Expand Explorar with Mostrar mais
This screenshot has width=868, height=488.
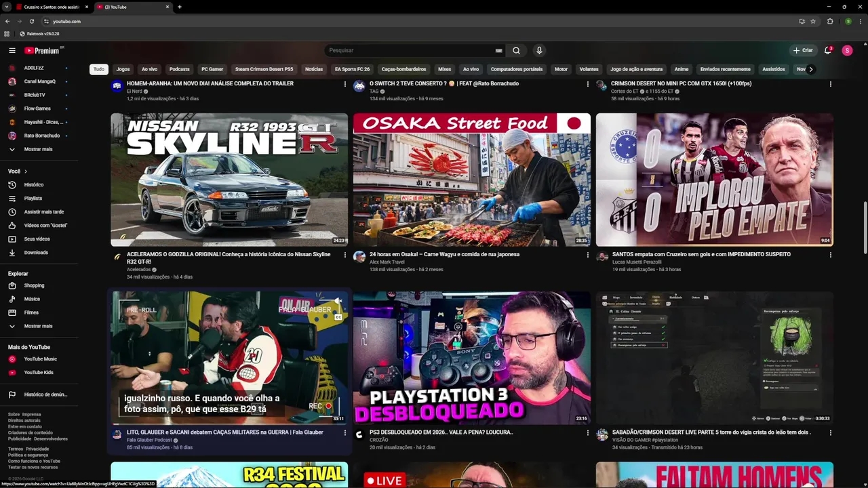[x=39, y=326]
